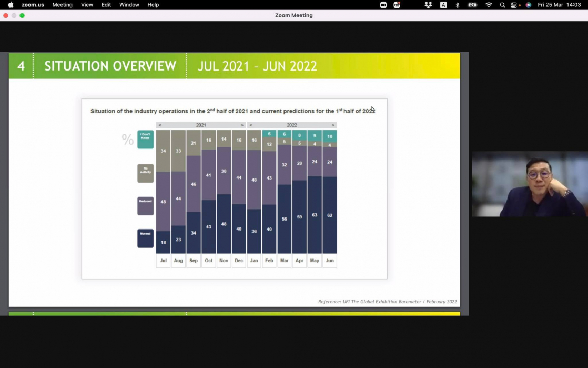Viewport: 588px width, 368px height.
Task: Click the Jun column in the chart
Action: (x=330, y=200)
